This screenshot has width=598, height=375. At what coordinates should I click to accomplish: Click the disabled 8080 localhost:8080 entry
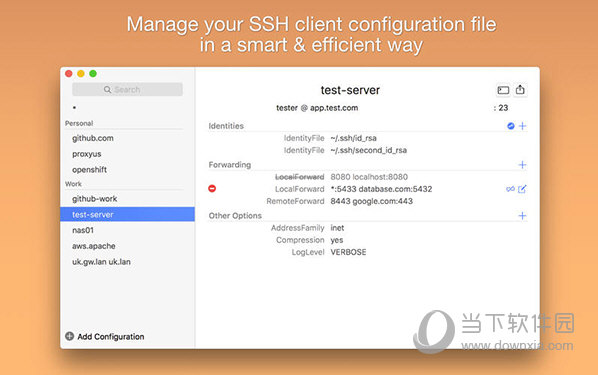click(x=369, y=177)
